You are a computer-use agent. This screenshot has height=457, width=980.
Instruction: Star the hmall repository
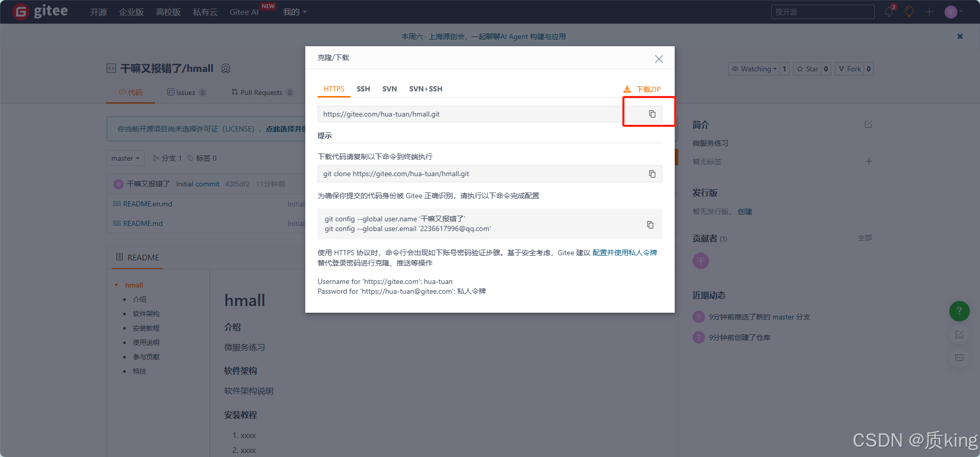808,69
